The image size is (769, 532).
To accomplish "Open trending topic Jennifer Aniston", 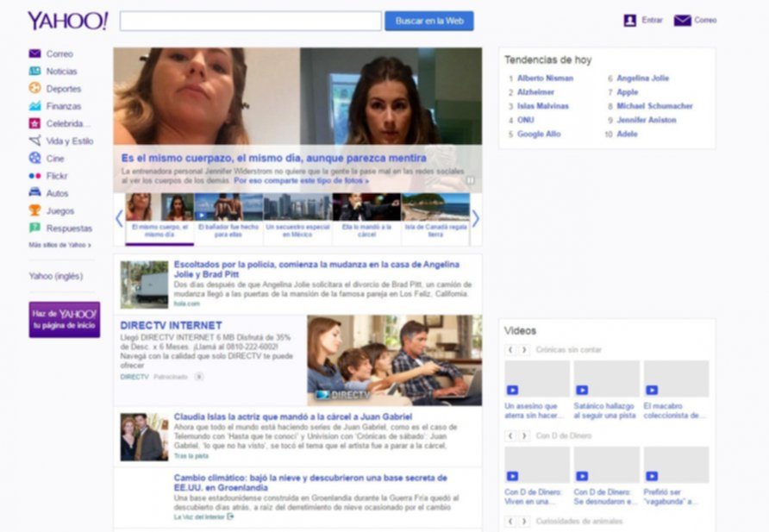I will (647, 120).
